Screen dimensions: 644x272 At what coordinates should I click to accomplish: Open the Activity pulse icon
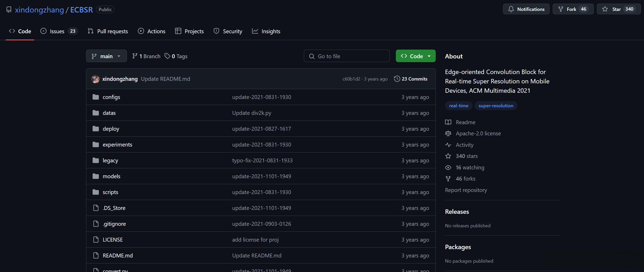[x=448, y=145]
